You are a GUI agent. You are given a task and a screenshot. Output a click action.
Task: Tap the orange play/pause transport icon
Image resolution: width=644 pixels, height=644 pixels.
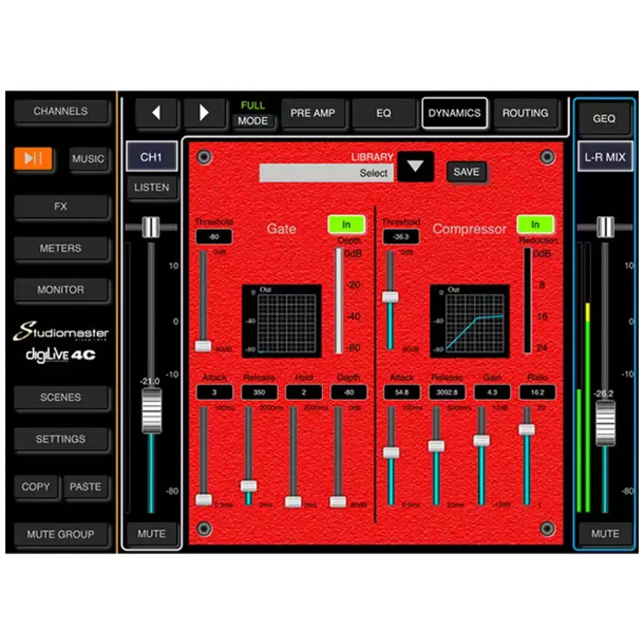(33, 159)
